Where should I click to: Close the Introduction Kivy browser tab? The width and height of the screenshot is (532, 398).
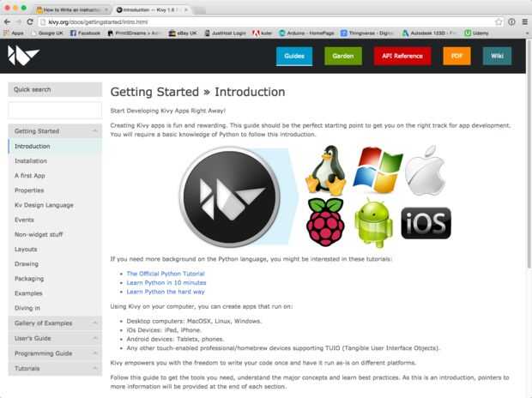coord(186,9)
